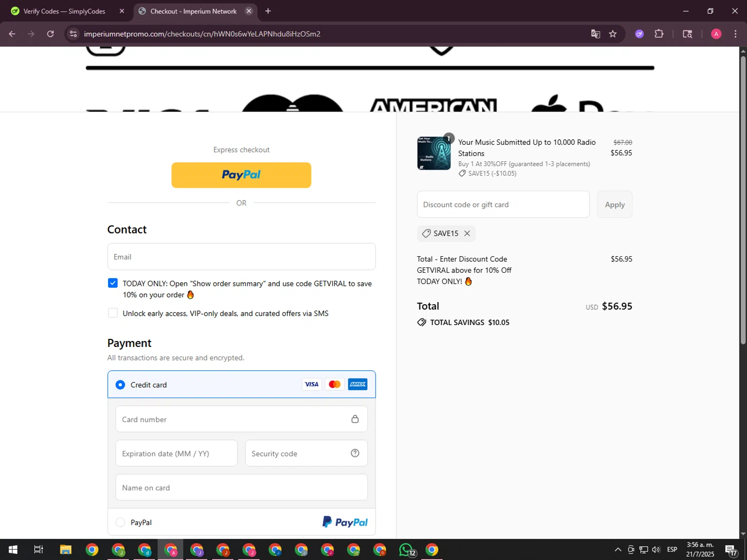This screenshot has height=560, width=747.
Task: Click the product thumbnail image
Action: pos(434,153)
